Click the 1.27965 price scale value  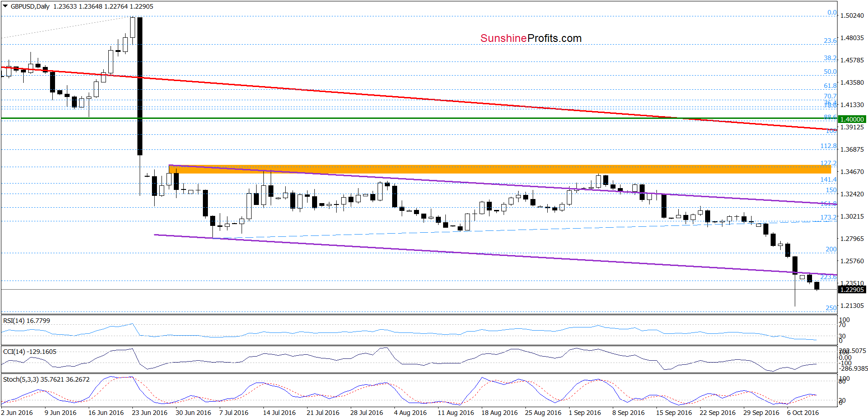[x=852, y=239]
